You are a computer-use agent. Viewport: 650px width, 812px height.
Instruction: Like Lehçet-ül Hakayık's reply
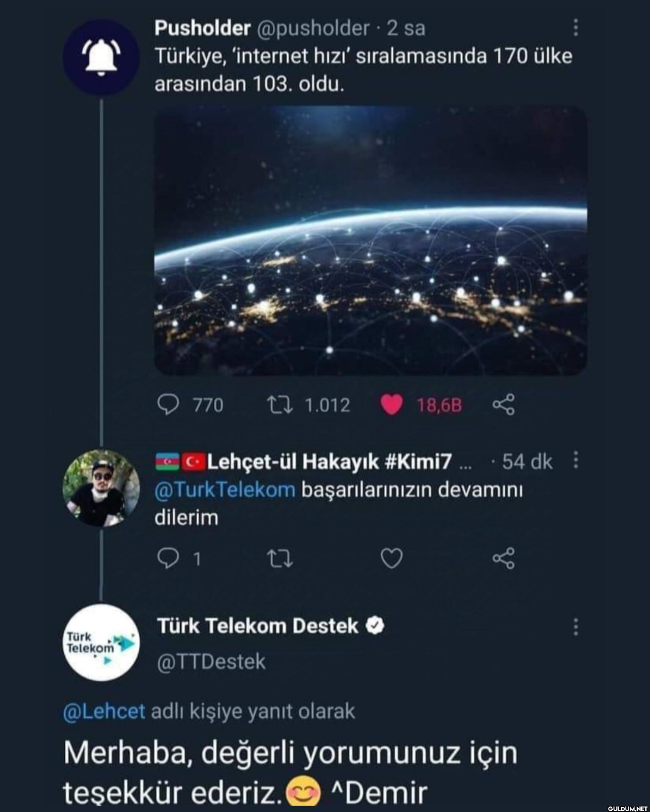pyautogui.click(x=391, y=559)
